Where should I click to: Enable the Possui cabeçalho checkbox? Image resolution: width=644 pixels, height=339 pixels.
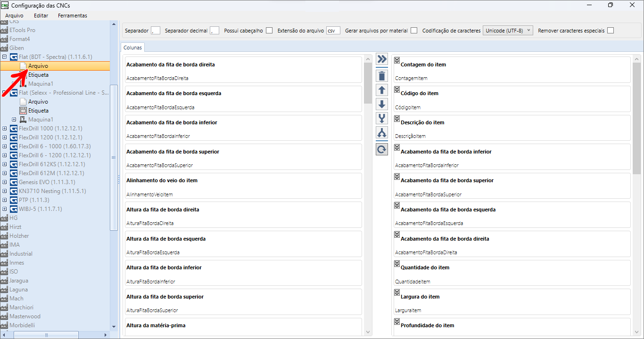tap(269, 31)
